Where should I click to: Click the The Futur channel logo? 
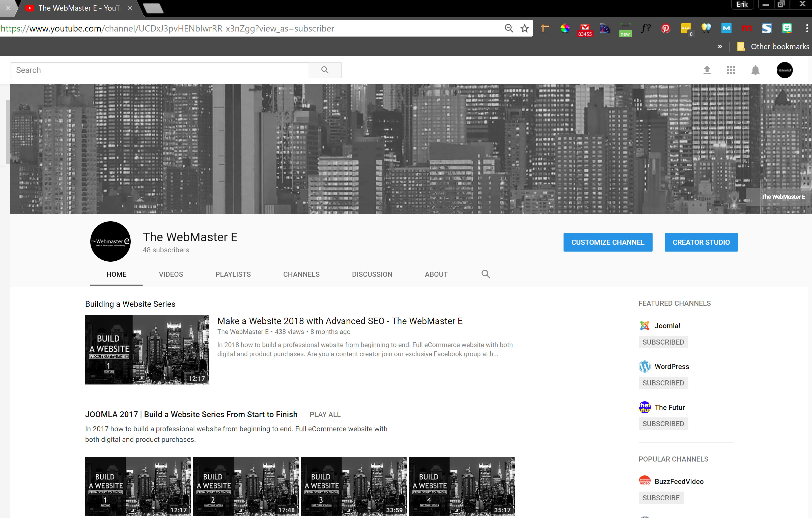[645, 407]
